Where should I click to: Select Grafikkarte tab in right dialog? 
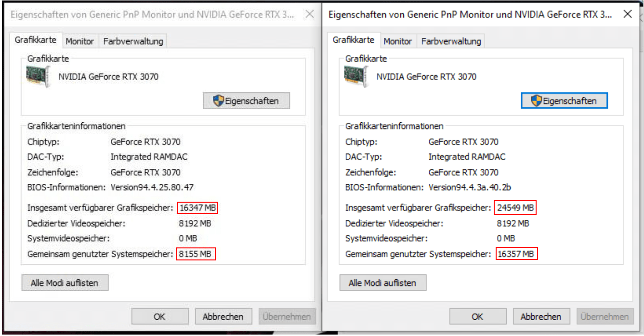point(353,40)
